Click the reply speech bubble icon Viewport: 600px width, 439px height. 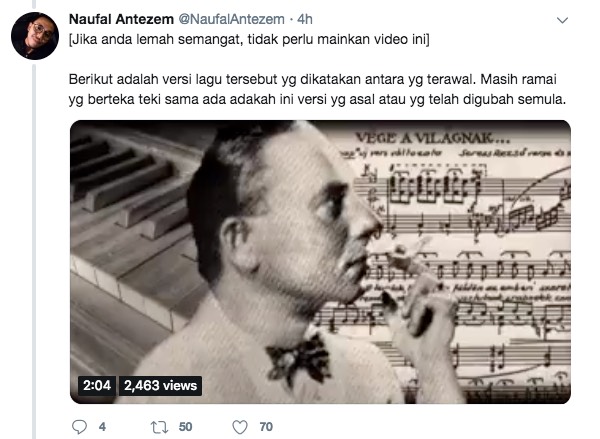tap(79, 426)
